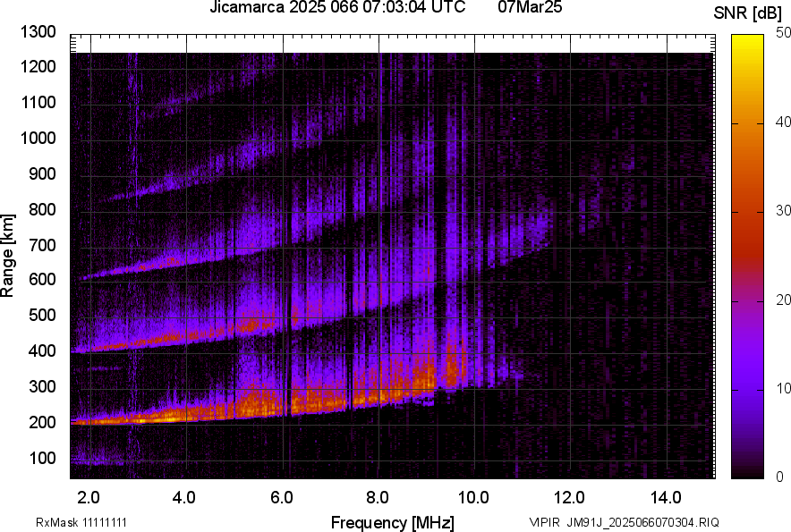Image resolution: width=791 pixels, height=532 pixels.
Task: Click the 600 range tick label
Action: pos(42,279)
